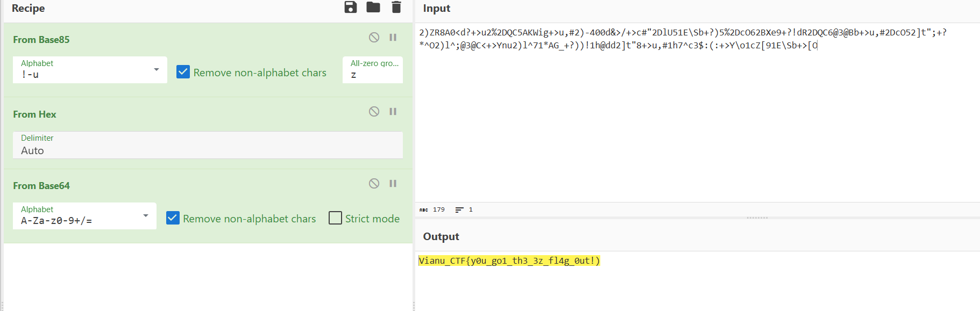Screen dimensions: 980x311
Task: Clear the recipe with trash icon
Action: coord(396,8)
